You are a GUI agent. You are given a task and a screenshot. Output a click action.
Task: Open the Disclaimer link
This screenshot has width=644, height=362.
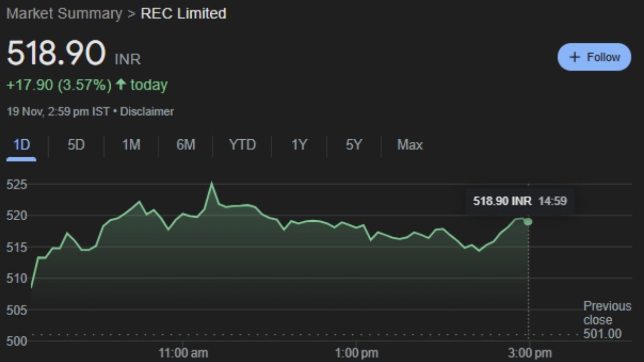(x=147, y=112)
